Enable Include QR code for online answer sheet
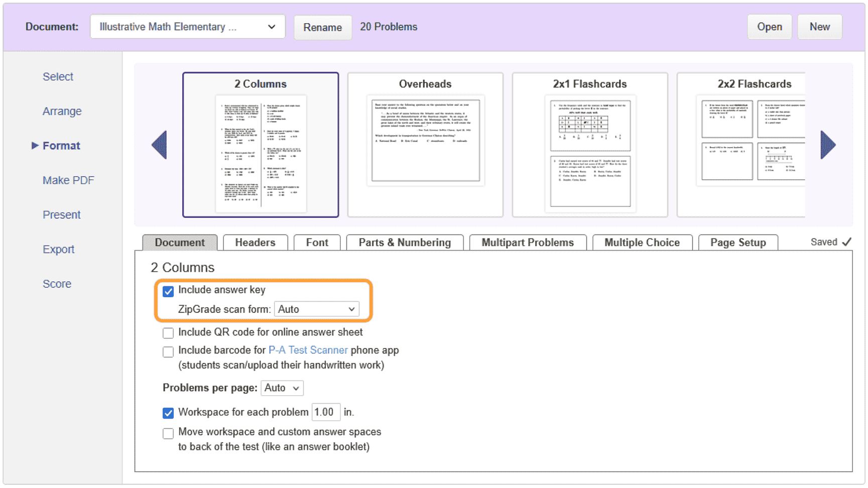 (x=168, y=332)
